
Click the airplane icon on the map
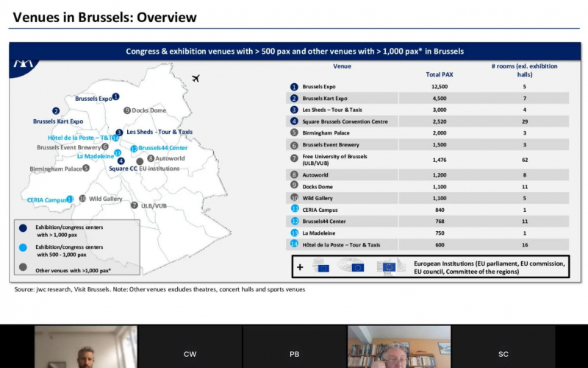196,78
